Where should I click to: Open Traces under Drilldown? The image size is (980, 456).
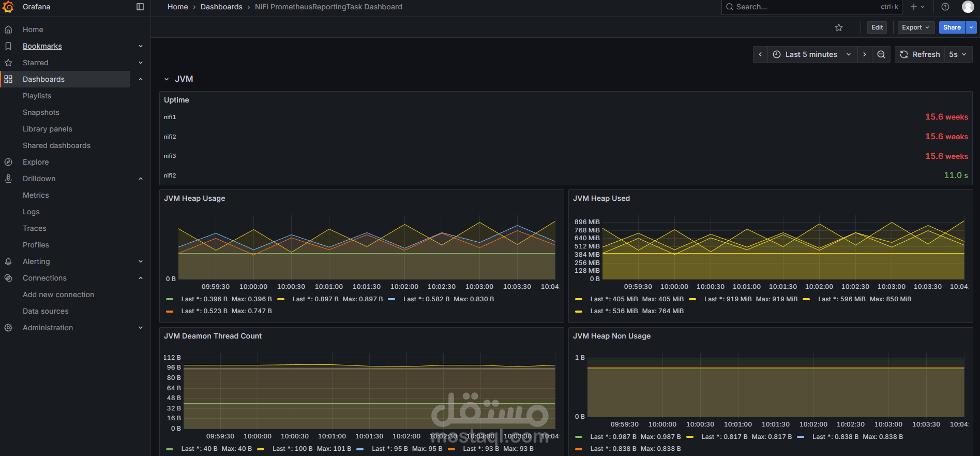tap(35, 228)
